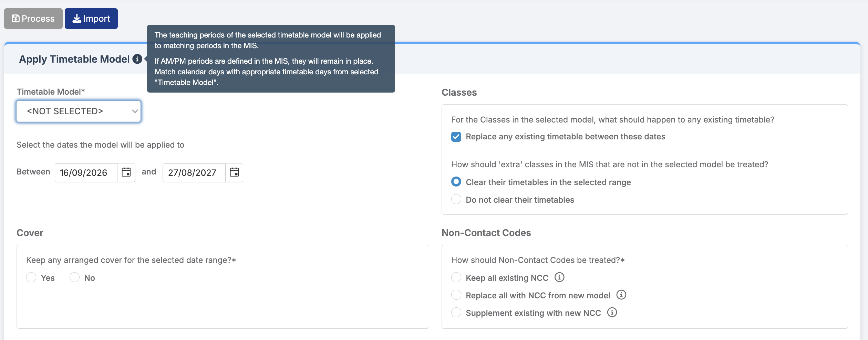Open calendar picker for the start date
The image size is (868, 340).
(x=126, y=172)
